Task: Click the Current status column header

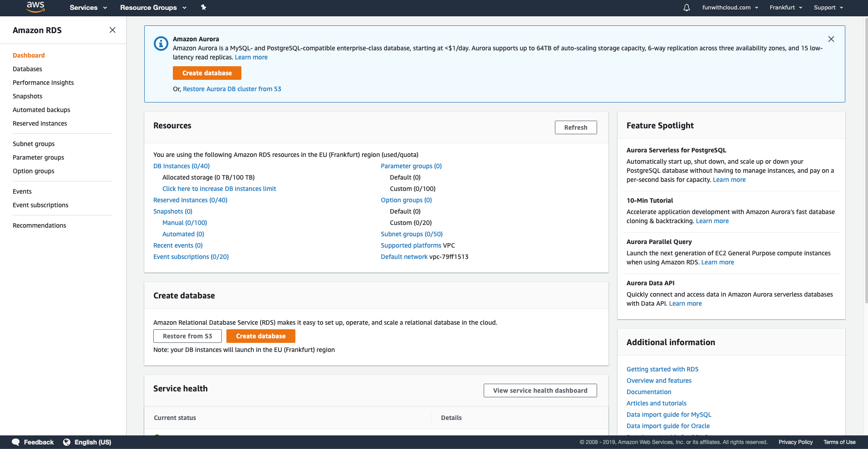Action: tap(175, 418)
